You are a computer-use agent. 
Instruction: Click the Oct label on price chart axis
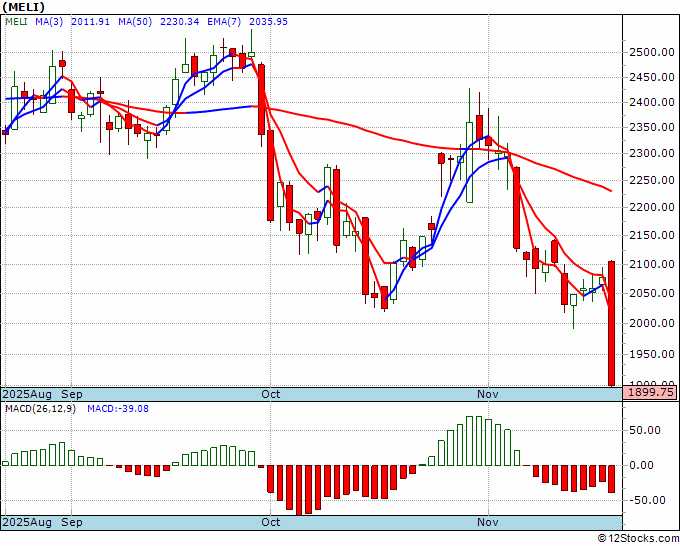[271, 394]
